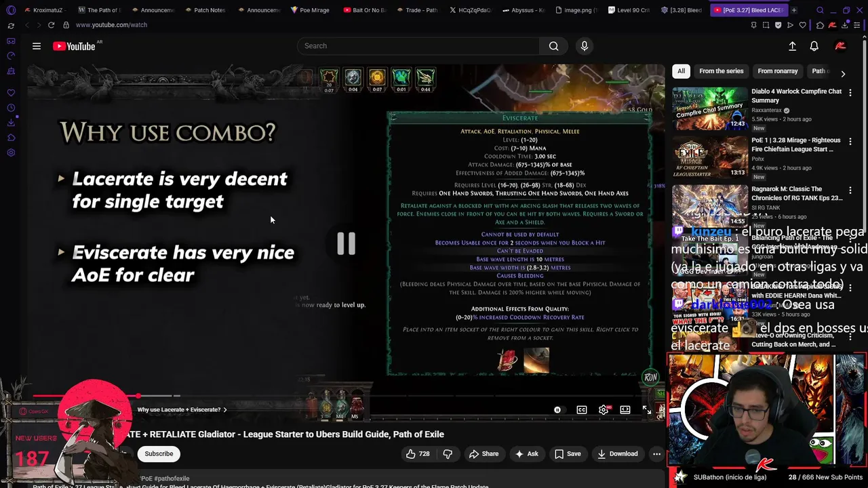Open the Diablo 4 Warlock Campfire Chat thumbnail

coord(709,108)
